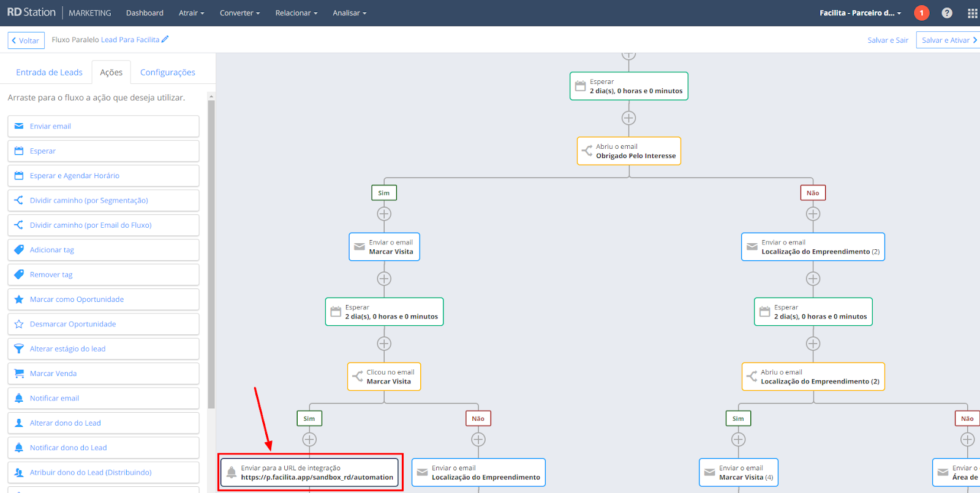The height and width of the screenshot is (493, 980).
Task: Expand the Converter dropdown menu
Action: point(239,13)
